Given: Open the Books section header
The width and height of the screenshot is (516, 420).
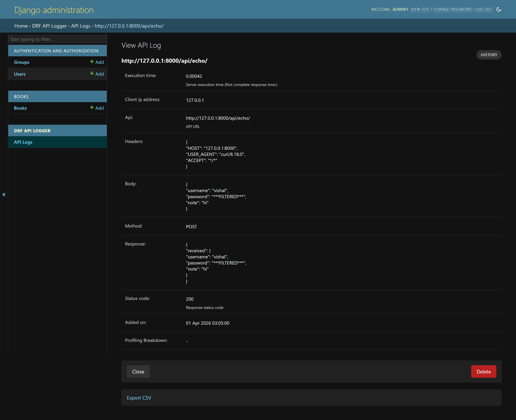Looking at the screenshot, I should coord(21,97).
